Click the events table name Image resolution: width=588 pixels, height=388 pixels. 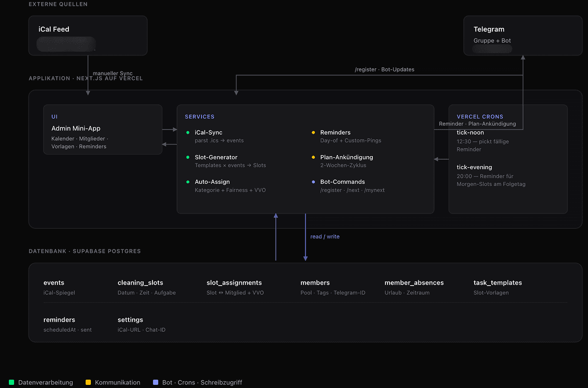[54, 283]
